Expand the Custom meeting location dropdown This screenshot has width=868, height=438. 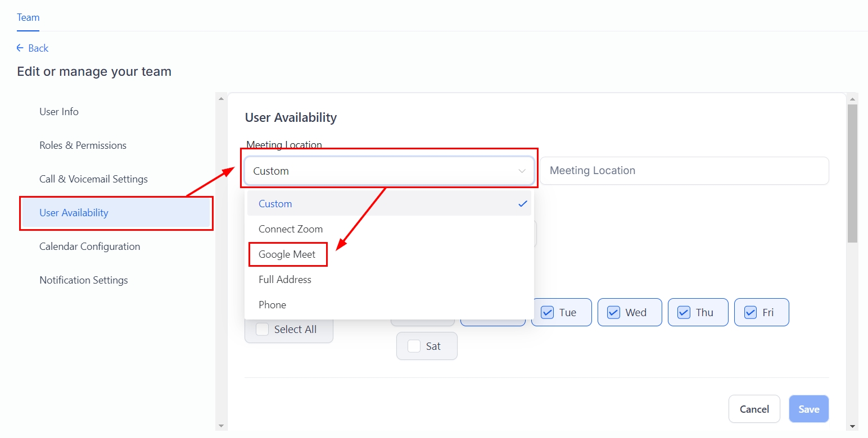pyautogui.click(x=389, y=171)
